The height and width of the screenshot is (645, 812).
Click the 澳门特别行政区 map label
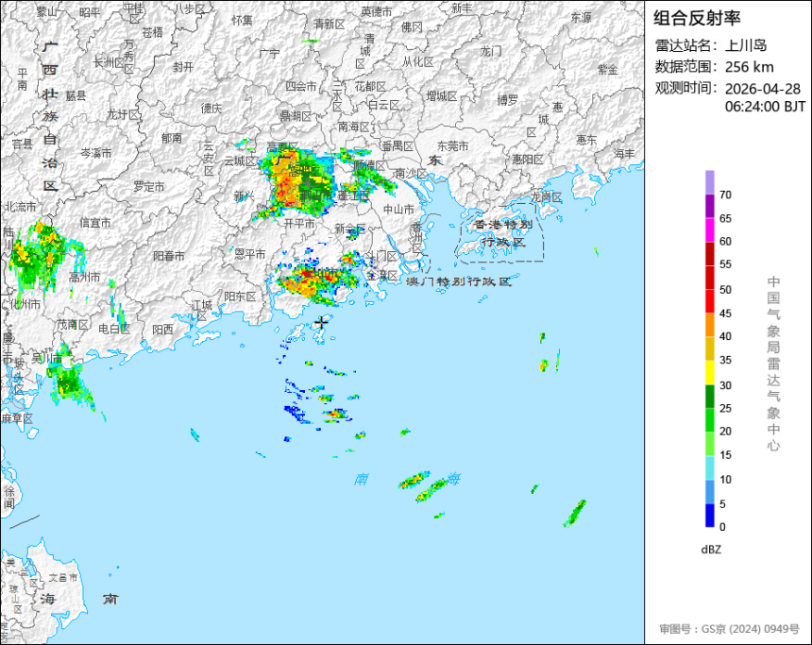(459, 281)
